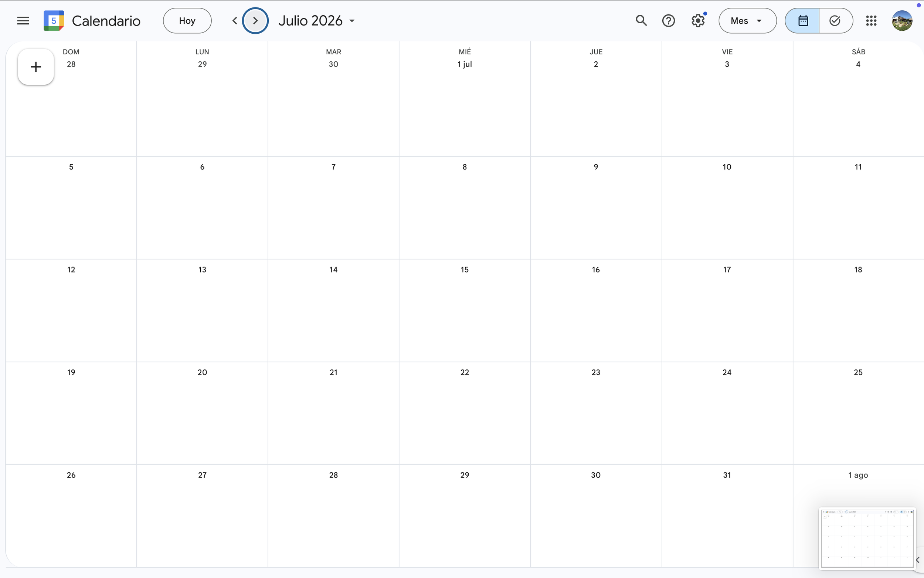Click the Hoy button
924x578 pixels.
coord(187,21)
